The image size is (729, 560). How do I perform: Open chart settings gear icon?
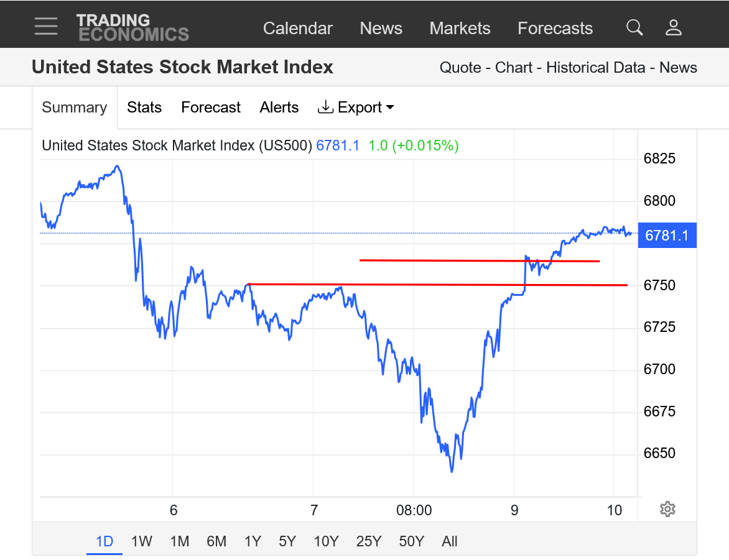click(x=667, y=509)
